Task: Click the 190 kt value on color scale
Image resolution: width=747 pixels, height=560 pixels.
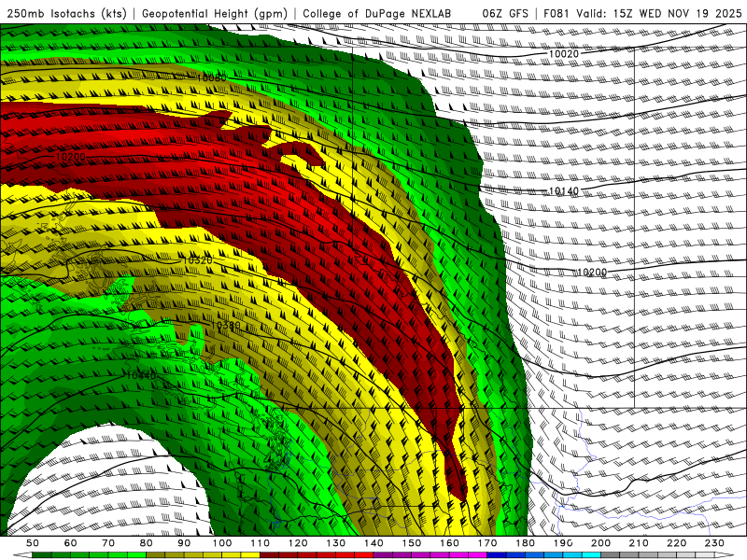Action: pos(563,543)
